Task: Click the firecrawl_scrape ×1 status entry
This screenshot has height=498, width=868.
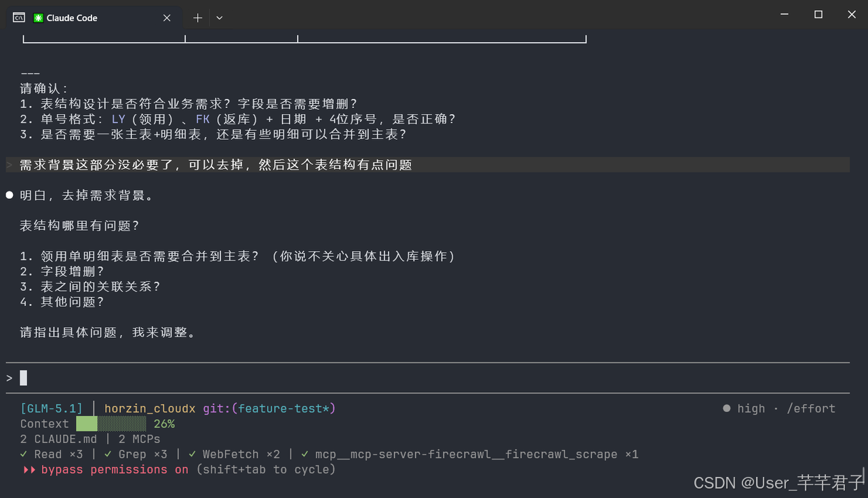Action: (x=469, y=455)
